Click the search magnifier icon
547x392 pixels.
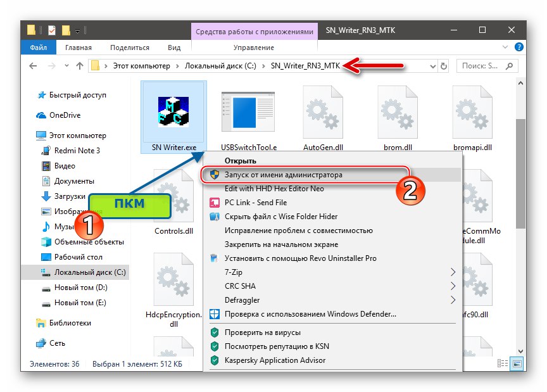pyautogui.click(x=509, y=66)
